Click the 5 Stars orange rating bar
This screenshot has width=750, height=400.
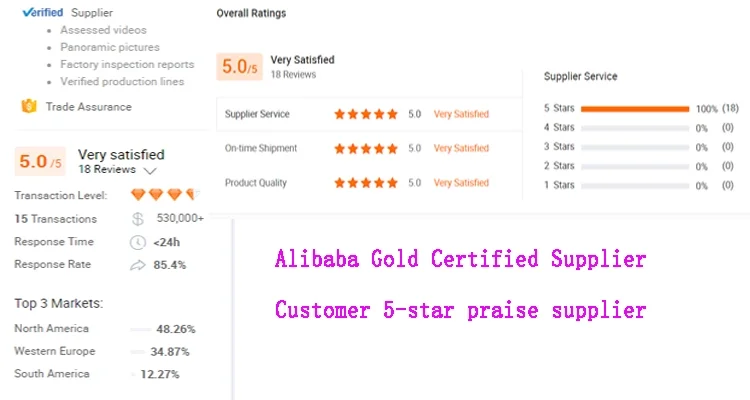point(635,109)
